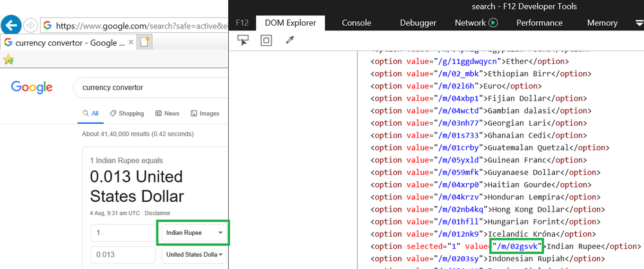The width and height of the screenshot is (644, 269).
Task: Click the browser address bar URL
Action: pyautogui.click(x=141, y=25)
